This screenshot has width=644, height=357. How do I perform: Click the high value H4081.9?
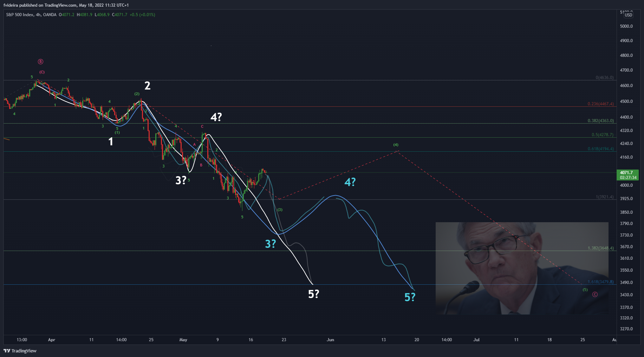coord(85,15)
